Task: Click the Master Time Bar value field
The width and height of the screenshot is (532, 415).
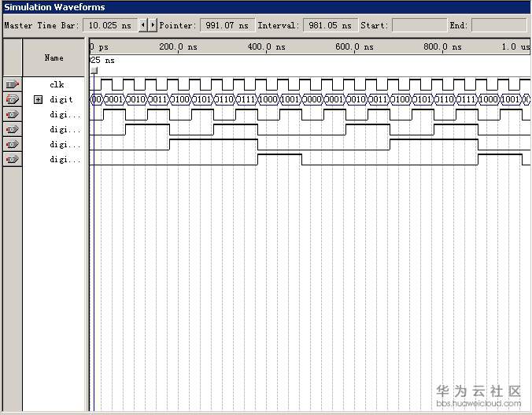Action: click(110, 25)
